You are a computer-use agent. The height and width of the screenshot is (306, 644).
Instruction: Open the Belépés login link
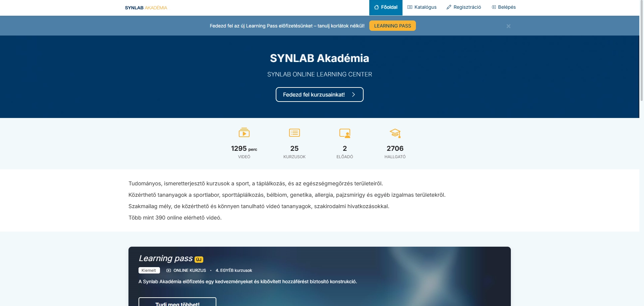click(x=503, y=7)
